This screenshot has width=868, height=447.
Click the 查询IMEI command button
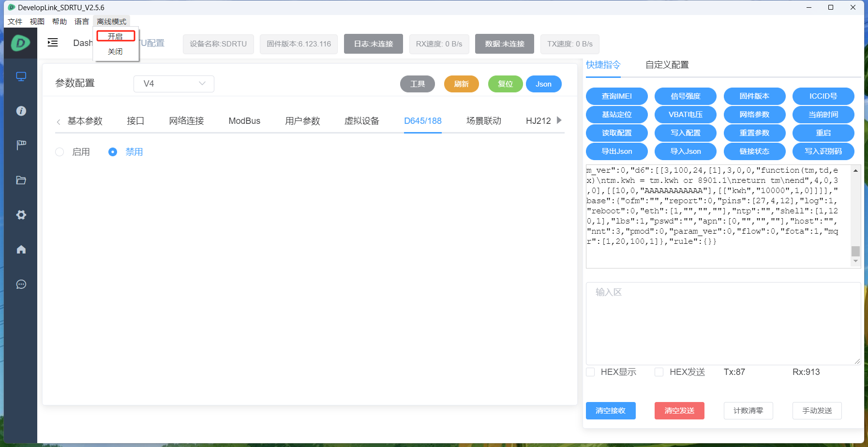click(617, 96)
